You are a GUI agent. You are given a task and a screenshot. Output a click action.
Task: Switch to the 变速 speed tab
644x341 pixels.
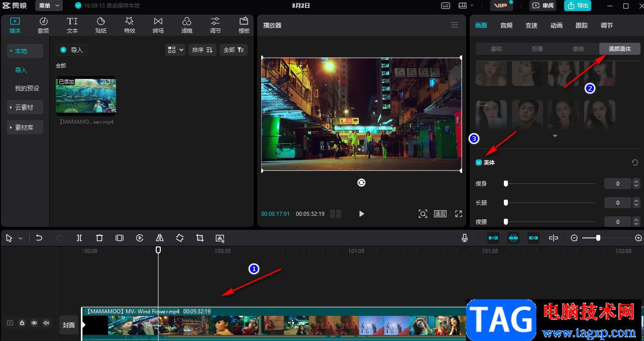pyautogui.click(x=531, y=25)
